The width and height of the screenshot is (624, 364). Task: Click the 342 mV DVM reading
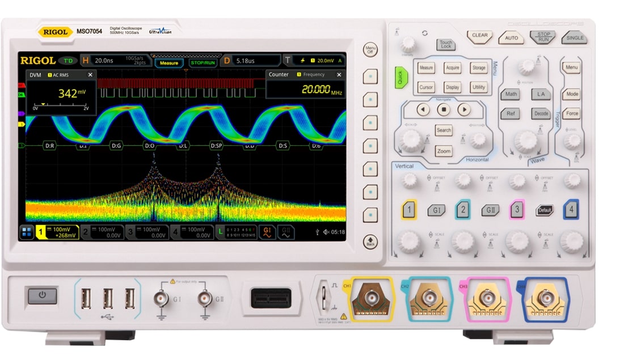click(71, 93)
